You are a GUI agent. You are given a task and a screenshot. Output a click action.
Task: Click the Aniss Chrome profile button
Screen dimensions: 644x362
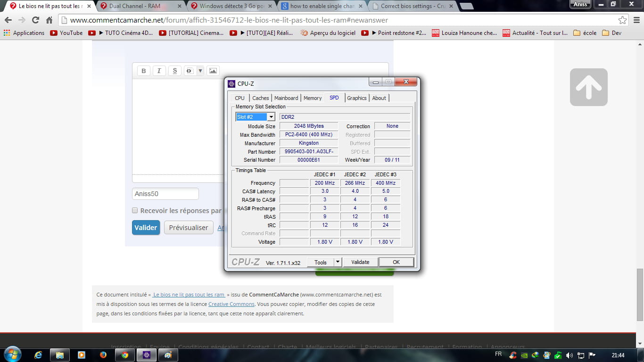tap(580, 4)
